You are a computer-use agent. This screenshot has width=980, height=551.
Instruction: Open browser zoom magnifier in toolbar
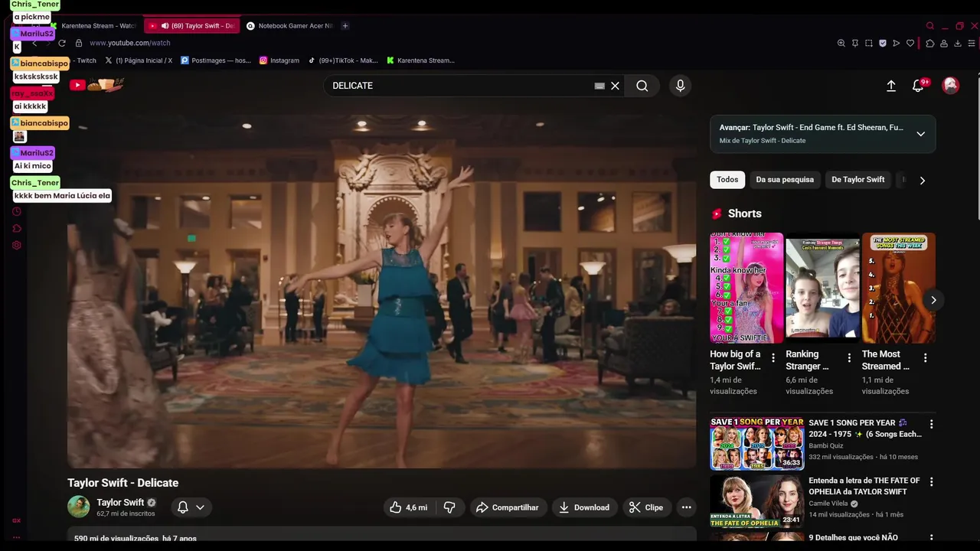(841, 44)
